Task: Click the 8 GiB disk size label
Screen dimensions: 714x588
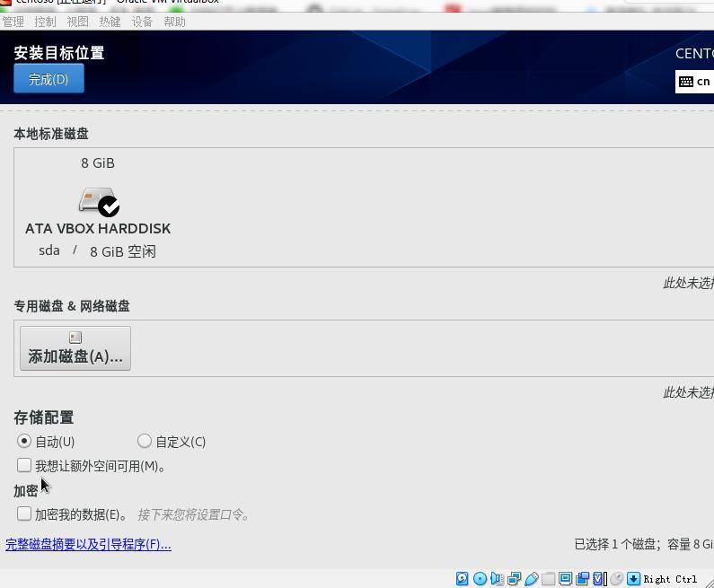Action: (98, 162)
